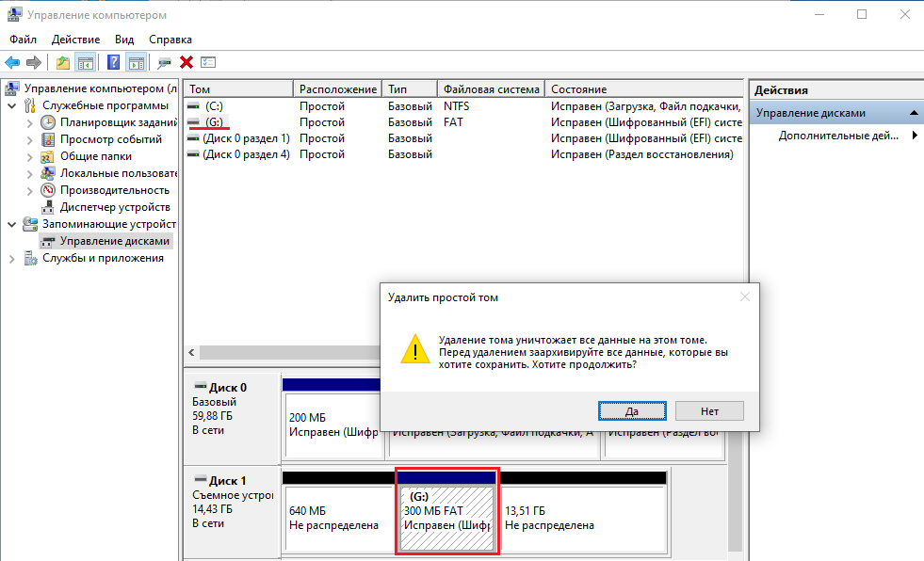Open the Действие menu
This screenshot has height=561, width=924.
74,40
